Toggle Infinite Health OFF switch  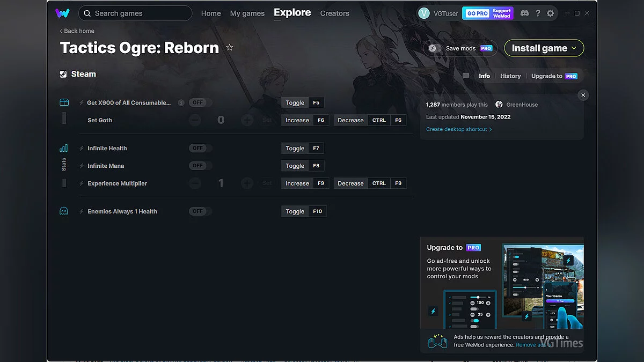pyautogui.click(x=200, y=149)
